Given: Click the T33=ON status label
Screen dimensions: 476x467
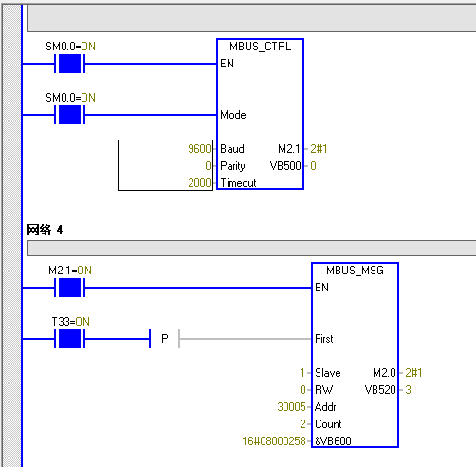Looking at the screenshot, I should click(x=71, y=322).
